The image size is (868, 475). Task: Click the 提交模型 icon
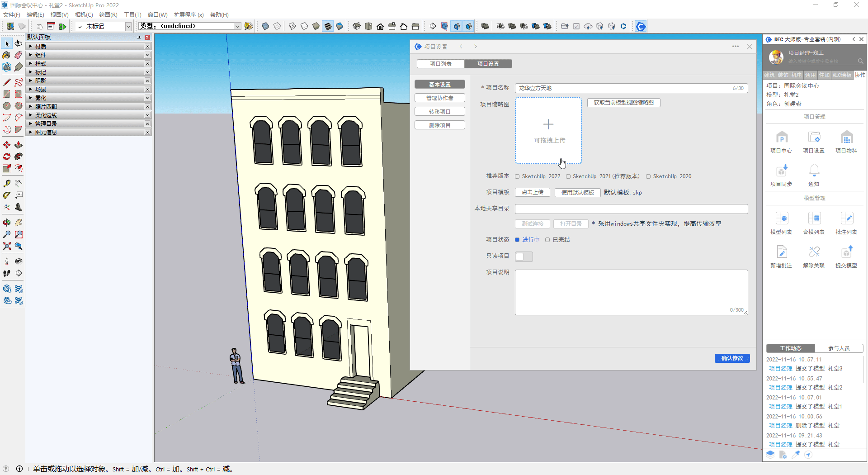846,252
